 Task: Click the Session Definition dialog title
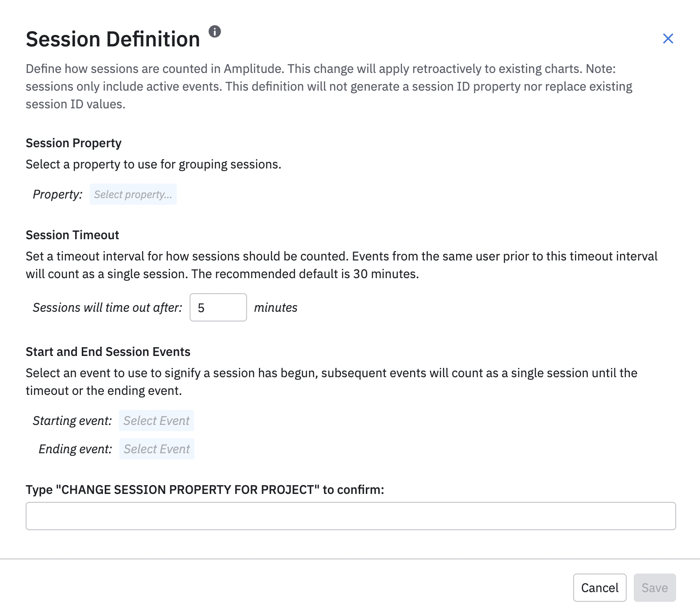pyautogui.click(x=113, y=39)
